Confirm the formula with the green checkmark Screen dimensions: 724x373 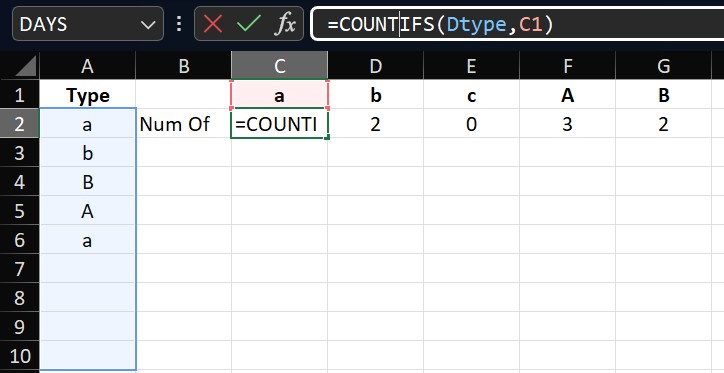click(x=248, y=24)
